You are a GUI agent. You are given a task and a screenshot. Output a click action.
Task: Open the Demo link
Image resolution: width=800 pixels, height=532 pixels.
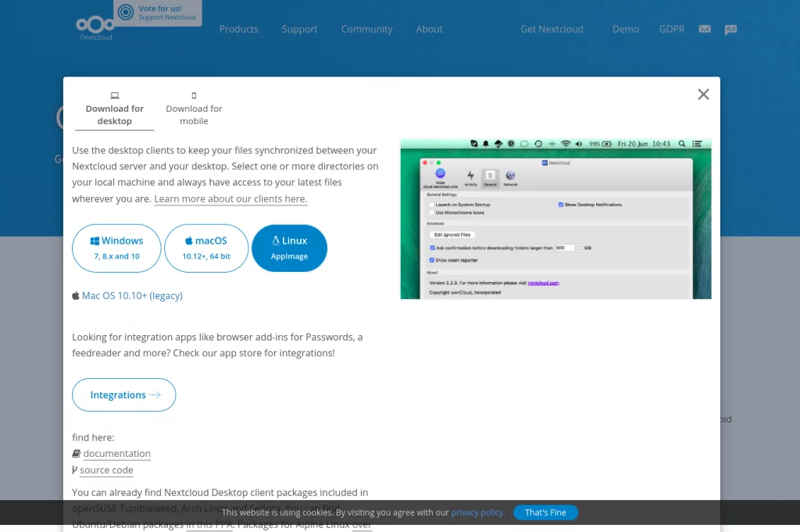point(626,29)
